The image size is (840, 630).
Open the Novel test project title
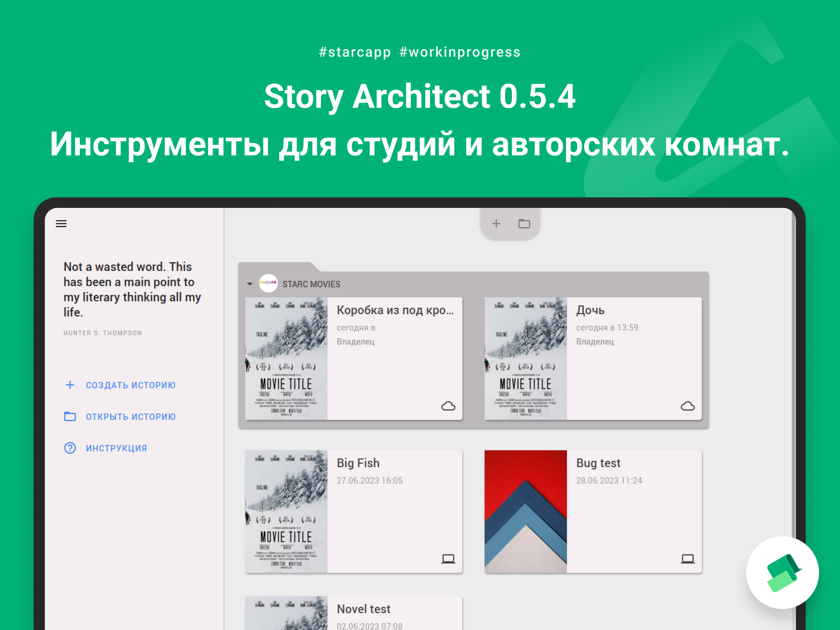click(x=363, y=609)
